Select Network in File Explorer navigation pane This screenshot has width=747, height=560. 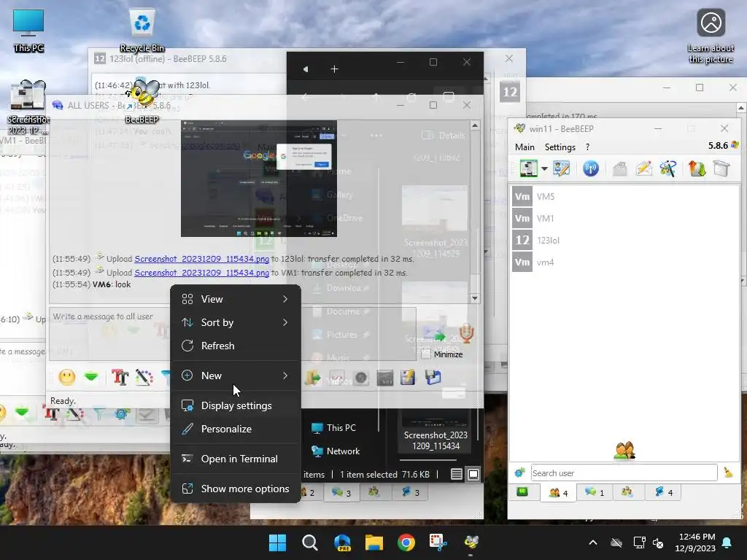coord(336,451)
